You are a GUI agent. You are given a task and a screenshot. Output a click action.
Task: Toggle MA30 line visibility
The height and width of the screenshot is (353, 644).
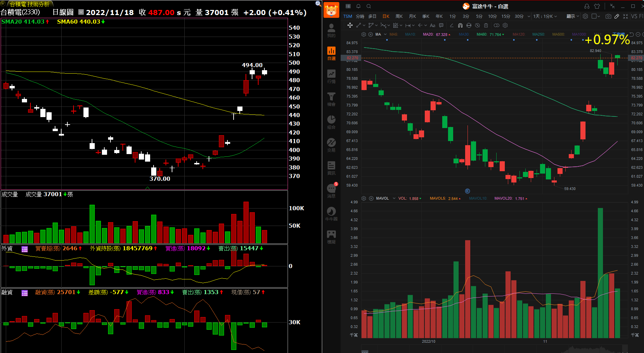tap(464, 34)
